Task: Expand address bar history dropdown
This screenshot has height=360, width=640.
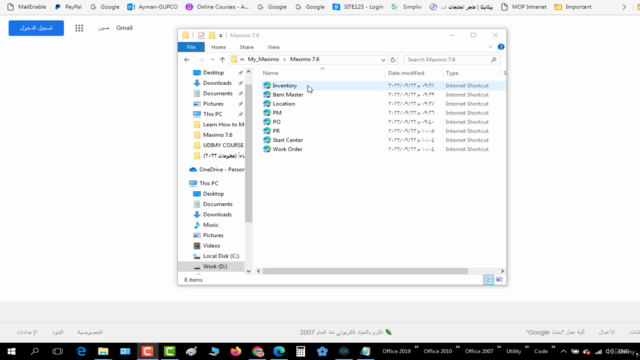Action: coord(383,60)
